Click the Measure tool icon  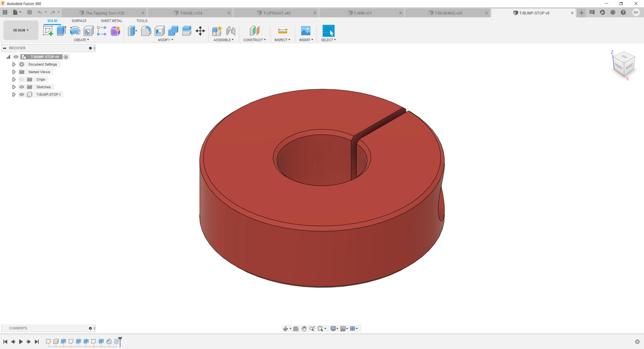(x=283, y=31)
